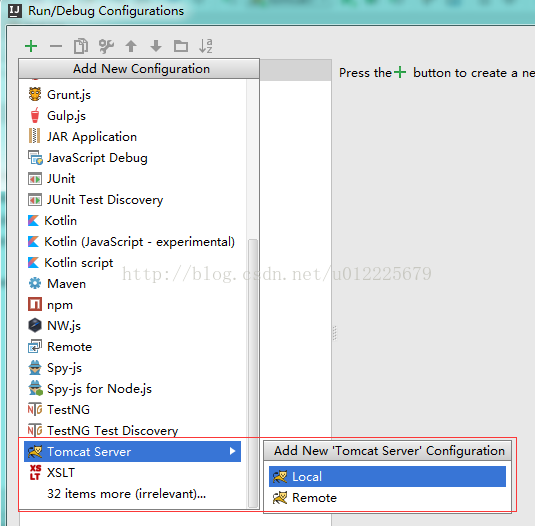Click the configuration list scrollbar thumb

point(253,373)
